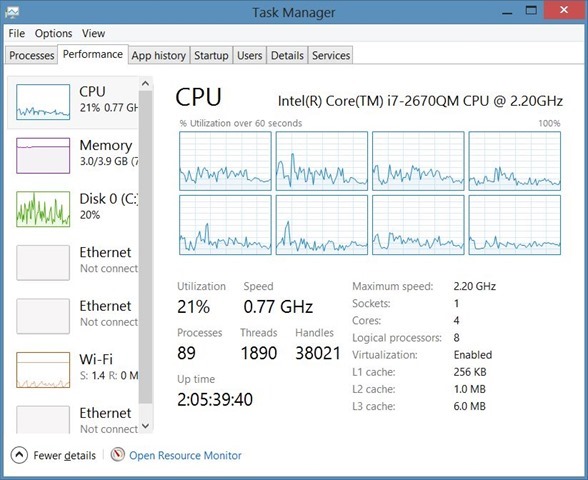Open the Services tab
The height and width of the screenshot is (480, 588).
click(x=331, y=56)
